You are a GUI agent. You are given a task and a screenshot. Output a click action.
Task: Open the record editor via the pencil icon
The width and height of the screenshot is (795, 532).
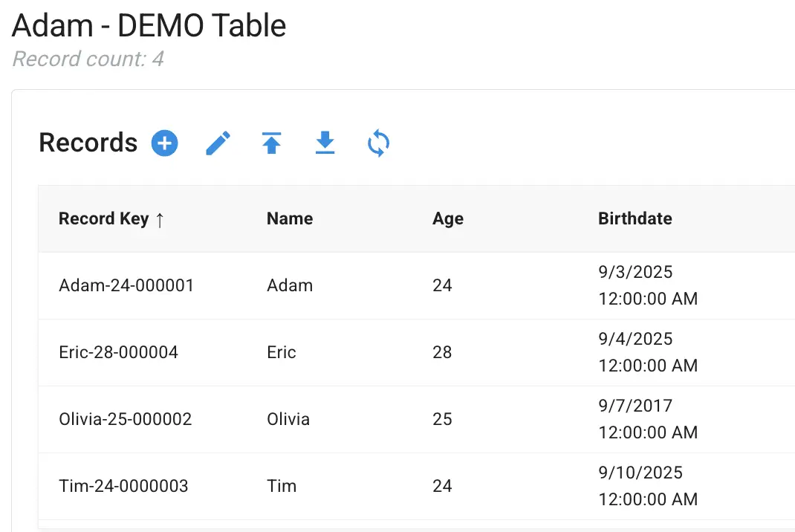coord(218,143)
